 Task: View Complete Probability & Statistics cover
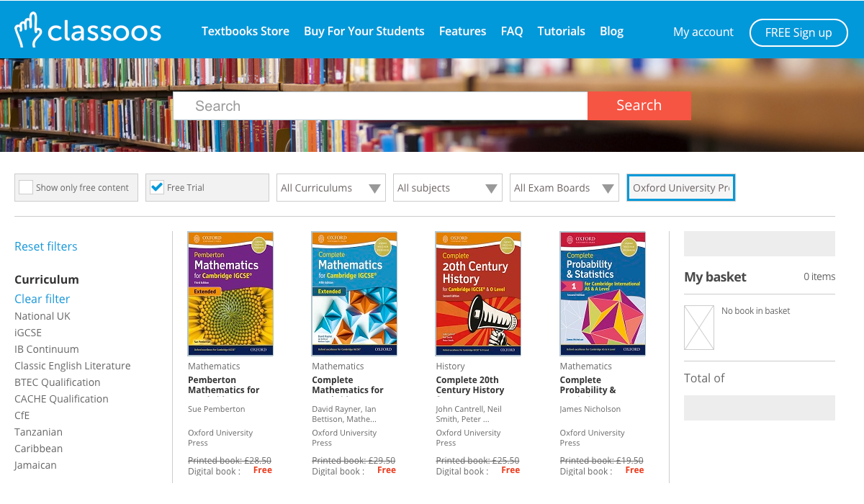(603, 294)
